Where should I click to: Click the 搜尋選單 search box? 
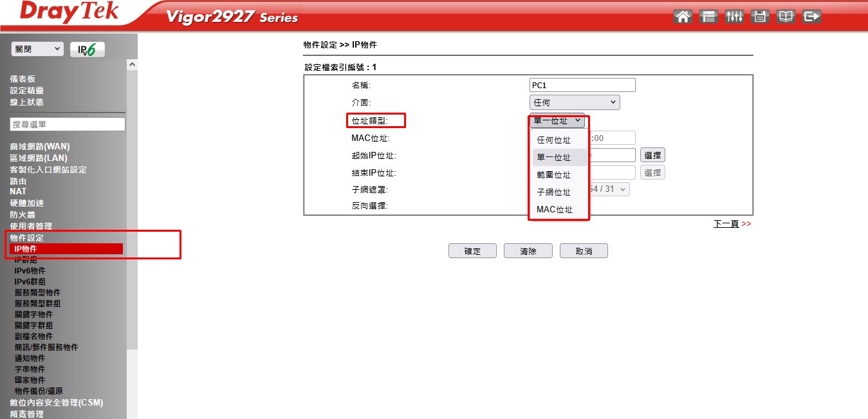68,124
